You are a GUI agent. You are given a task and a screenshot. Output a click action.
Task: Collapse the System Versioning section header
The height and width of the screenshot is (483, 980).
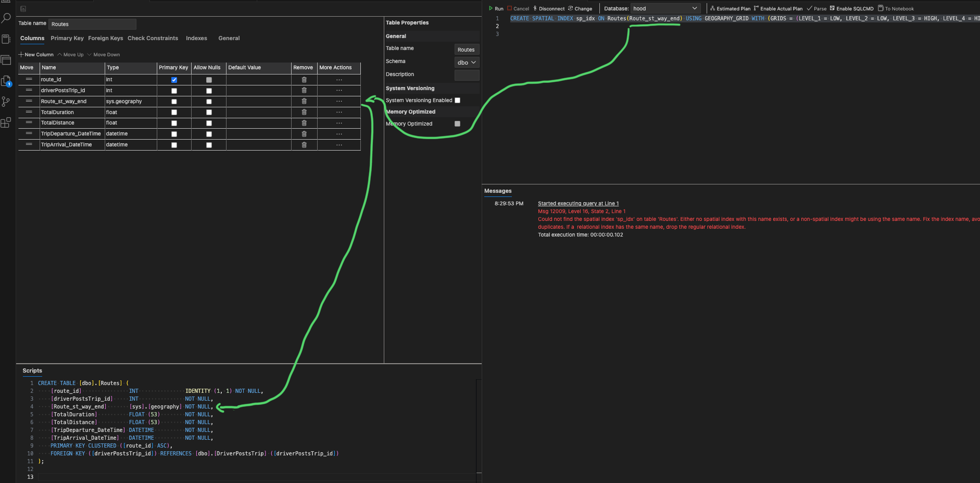click(432, 88)
